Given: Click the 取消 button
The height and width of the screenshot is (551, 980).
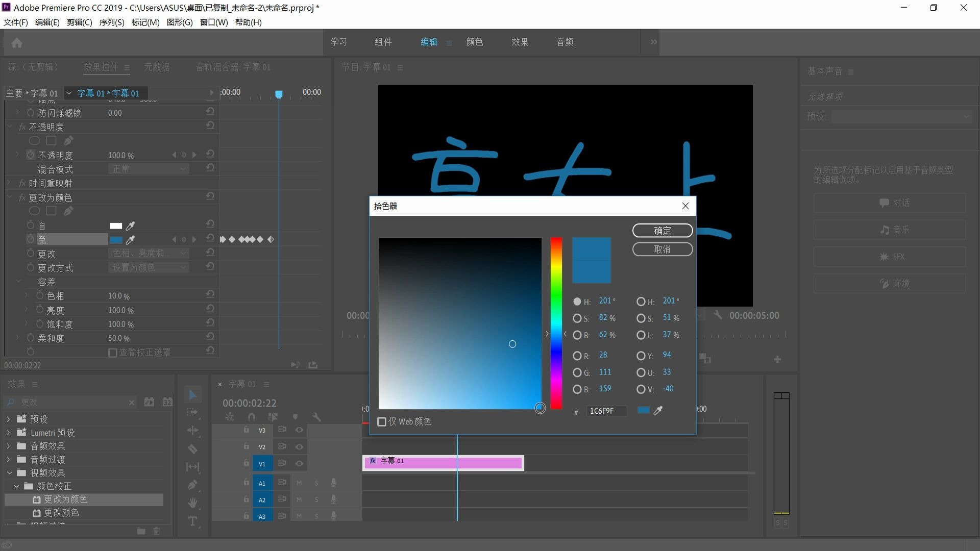Looking at the screenshot, I should (x=662, y=249).
